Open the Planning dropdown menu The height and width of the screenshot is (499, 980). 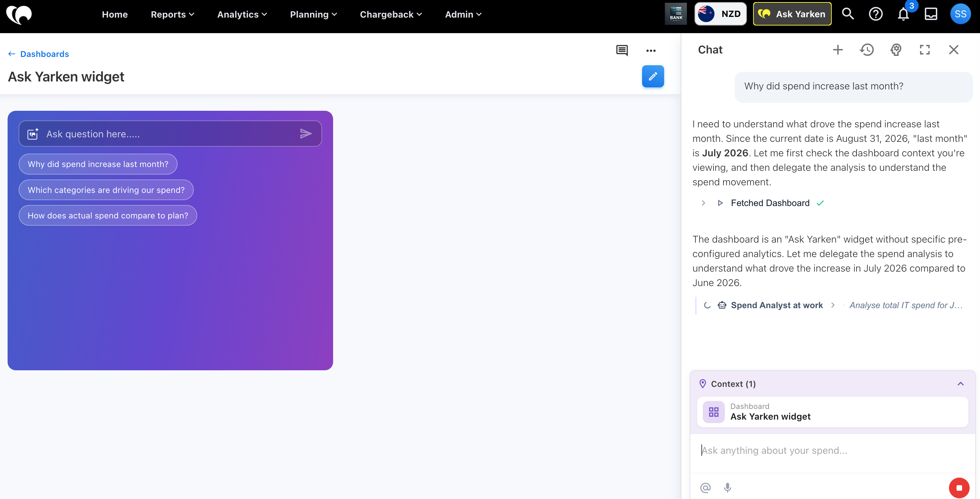coord(313,14)
